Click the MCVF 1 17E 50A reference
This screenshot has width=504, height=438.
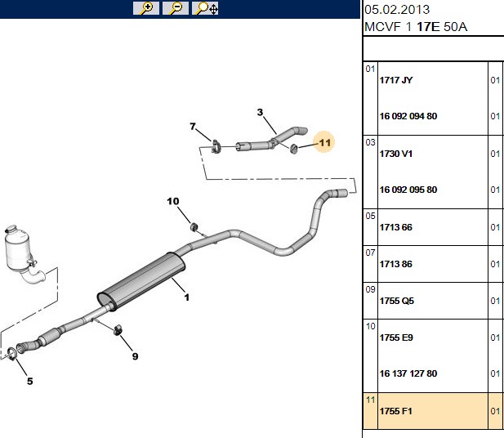pyautogui.click(x=416, y=27)
